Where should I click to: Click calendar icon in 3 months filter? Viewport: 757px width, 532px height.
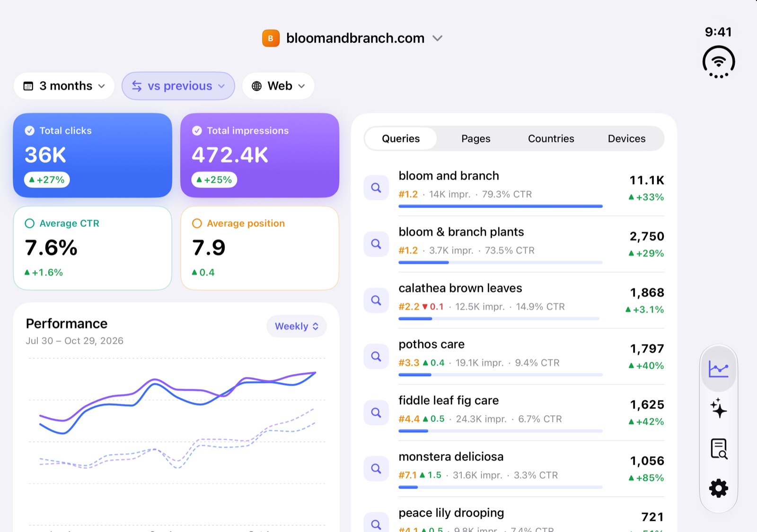(28, 86)
